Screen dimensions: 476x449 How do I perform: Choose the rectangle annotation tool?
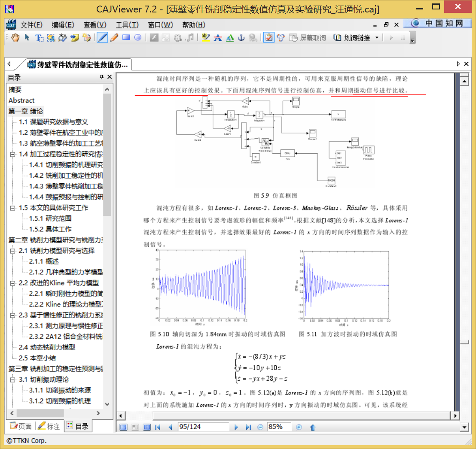pos(126,38)
